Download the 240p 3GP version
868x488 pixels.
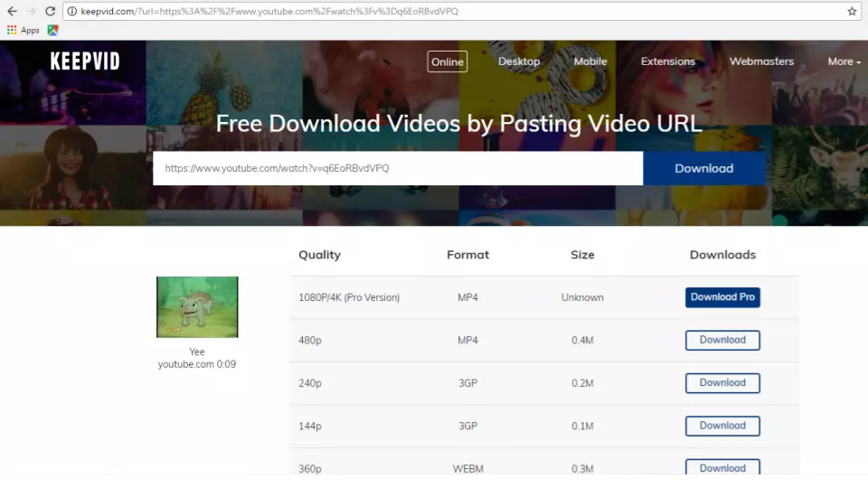pos(722,383)
